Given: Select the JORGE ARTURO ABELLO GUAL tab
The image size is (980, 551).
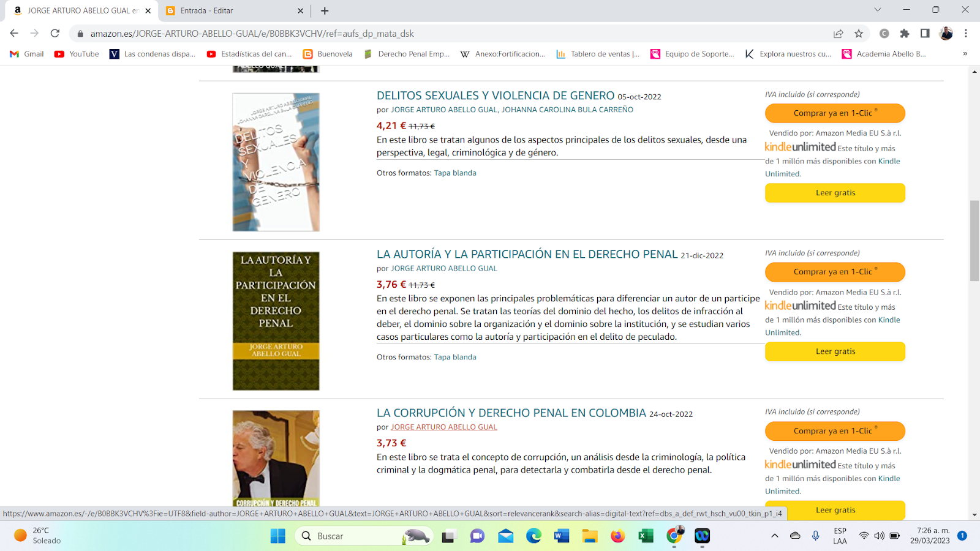Looking at the screenshot, I should tap(82, 10).
